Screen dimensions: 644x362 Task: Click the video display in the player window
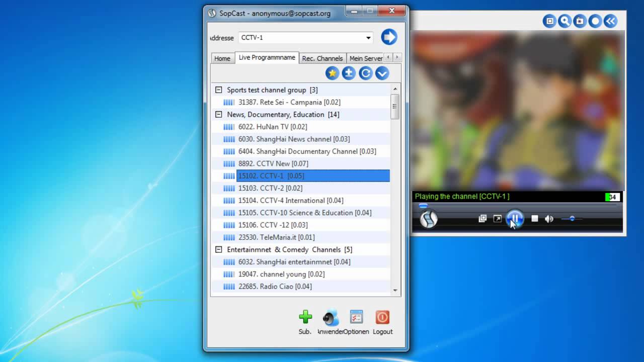pyautogui.click(x=518, y=111)
